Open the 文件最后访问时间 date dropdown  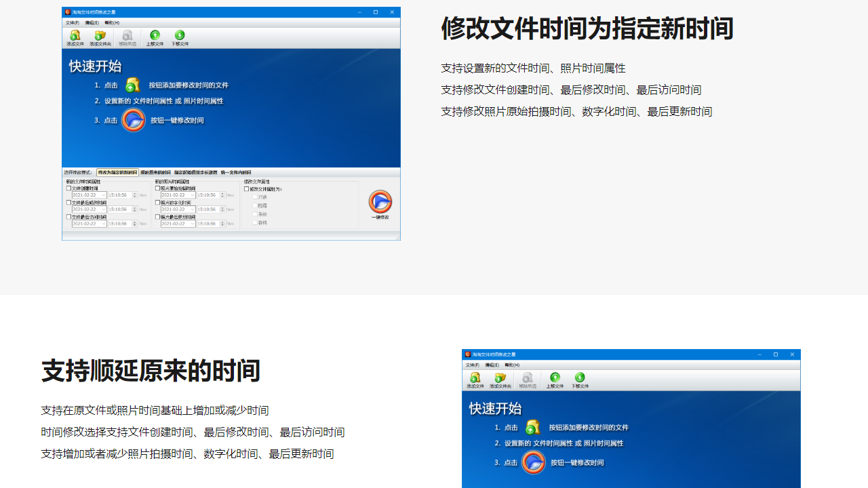tap(104, 224)
